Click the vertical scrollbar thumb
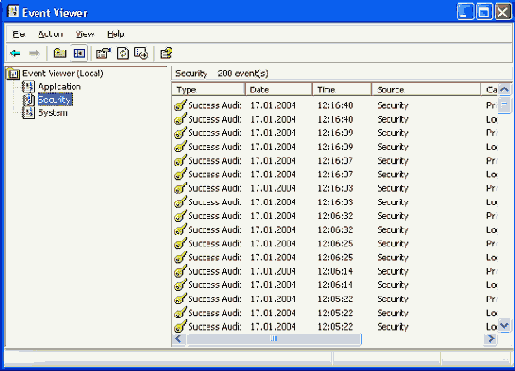 click(505, 105)
